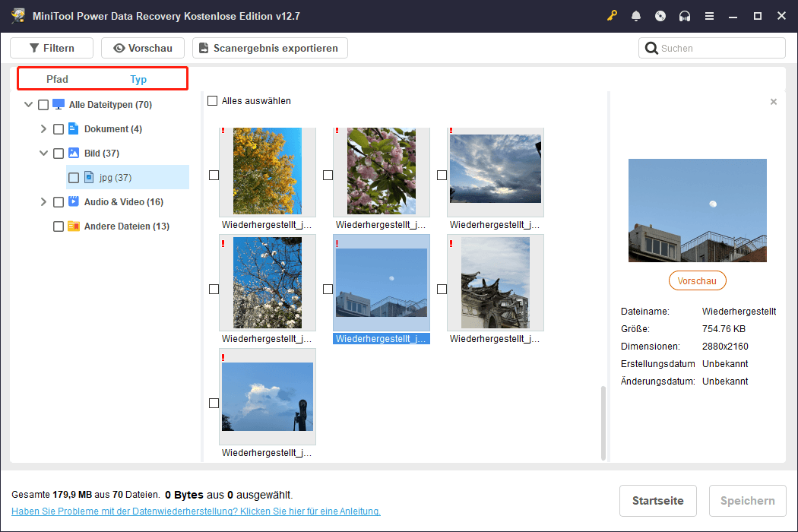Click the Scanergebnis exportieren button
Image resolution: width=798 pixels, height=532 pixels.
270,48
